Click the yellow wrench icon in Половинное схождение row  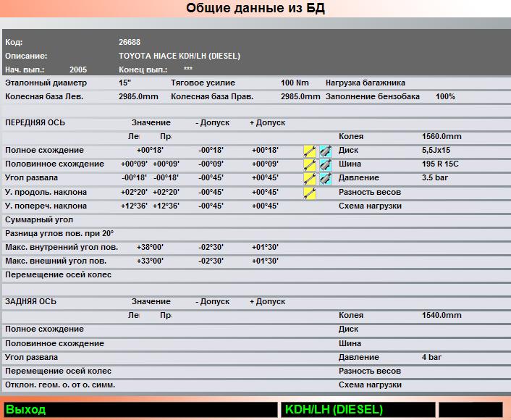pos(310,165)
